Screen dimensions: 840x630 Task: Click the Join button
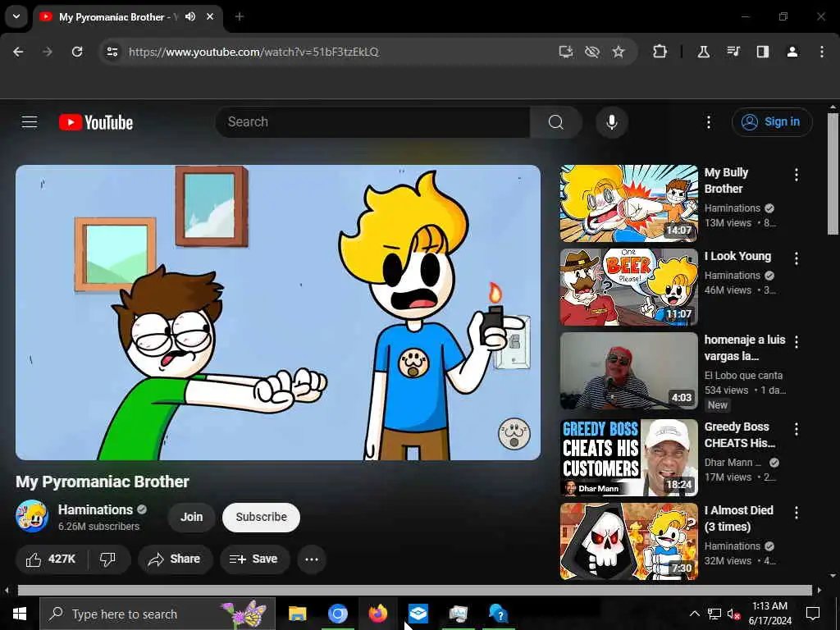coord(191,517)
